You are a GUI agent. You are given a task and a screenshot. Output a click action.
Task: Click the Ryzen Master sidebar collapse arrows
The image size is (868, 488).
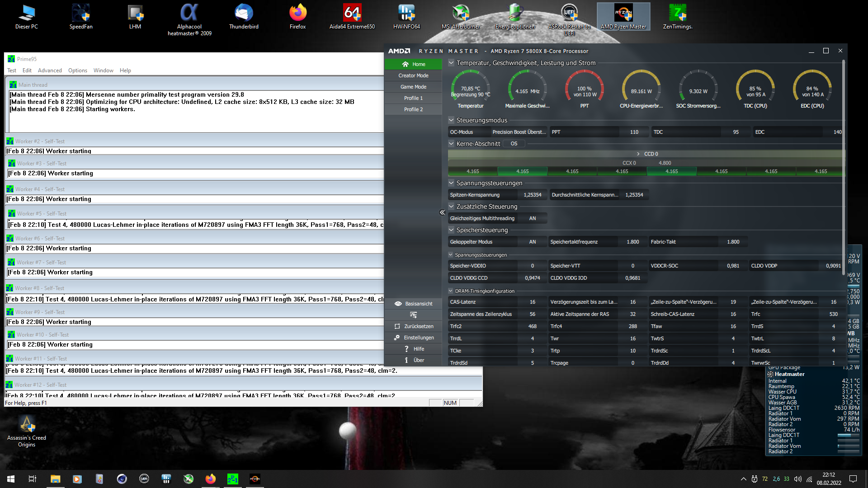(442, 212)
